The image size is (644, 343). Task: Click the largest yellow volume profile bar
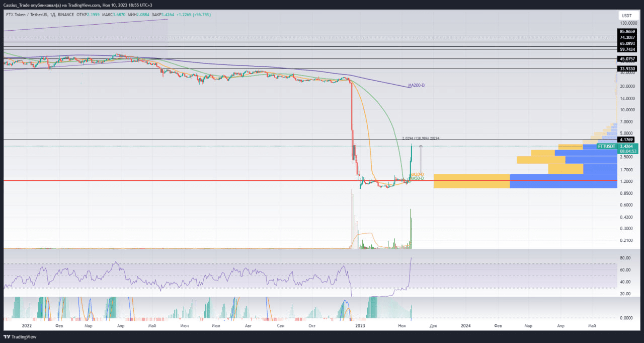tap(471, 181)
